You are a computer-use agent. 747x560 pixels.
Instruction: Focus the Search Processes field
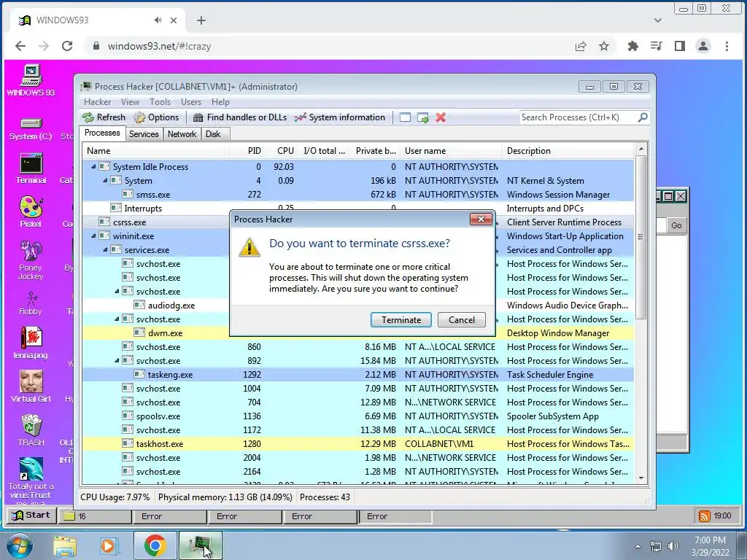tap(578, 117)
